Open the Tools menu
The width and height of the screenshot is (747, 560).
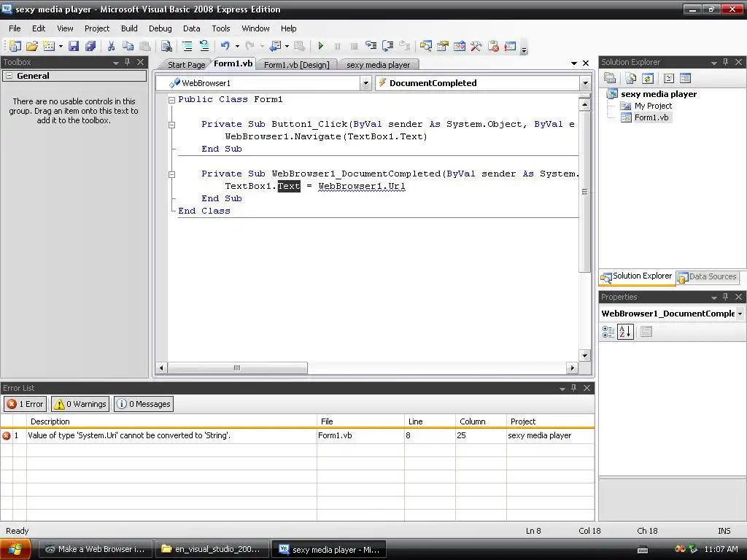(x=220, y=28)
